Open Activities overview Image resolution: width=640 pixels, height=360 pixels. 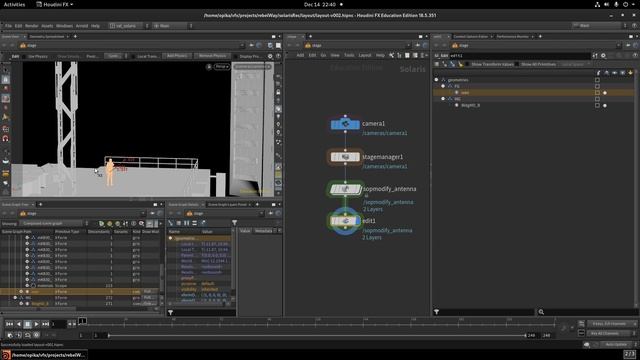coord(14,4)
